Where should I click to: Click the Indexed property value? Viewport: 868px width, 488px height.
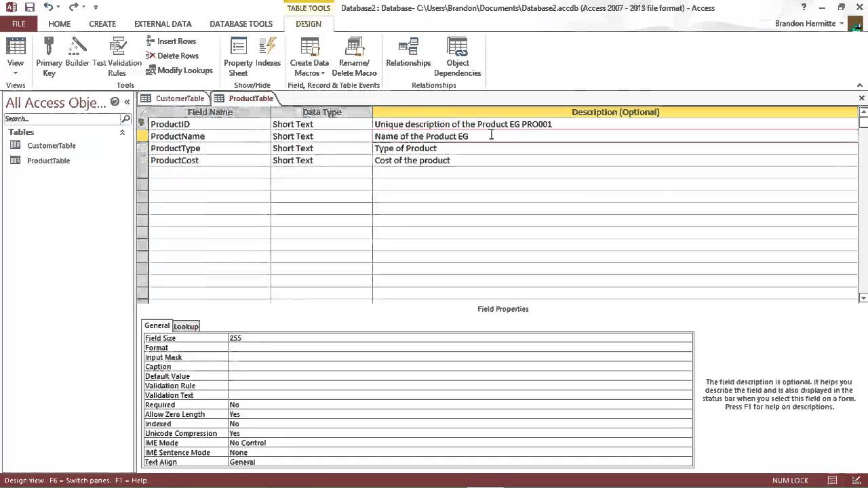[x=460, y=424]
